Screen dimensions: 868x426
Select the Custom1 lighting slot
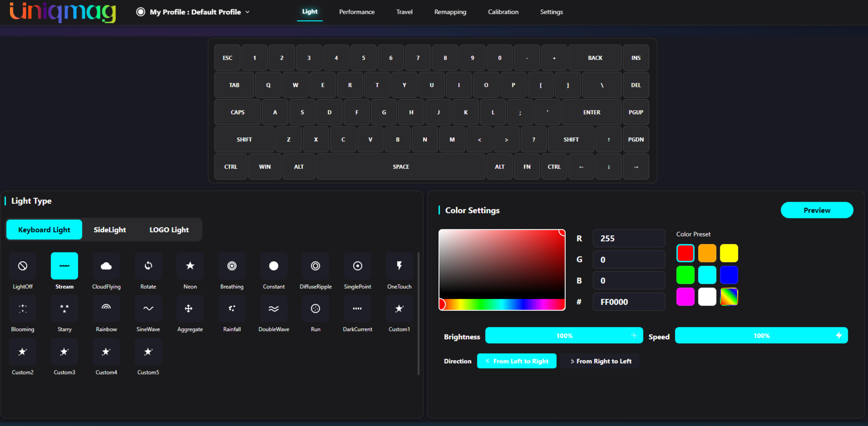coord(399,308)
